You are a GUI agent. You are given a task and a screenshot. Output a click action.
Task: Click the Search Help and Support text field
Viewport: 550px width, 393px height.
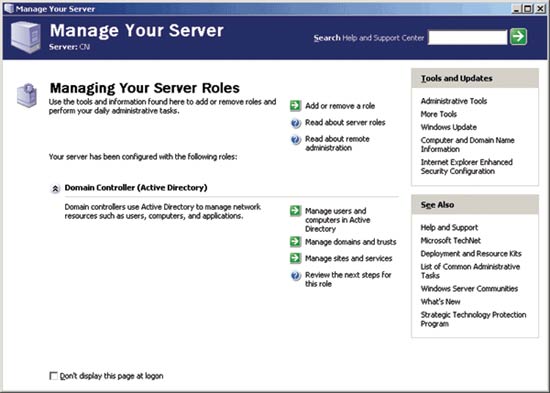click(x=468, y=38)
